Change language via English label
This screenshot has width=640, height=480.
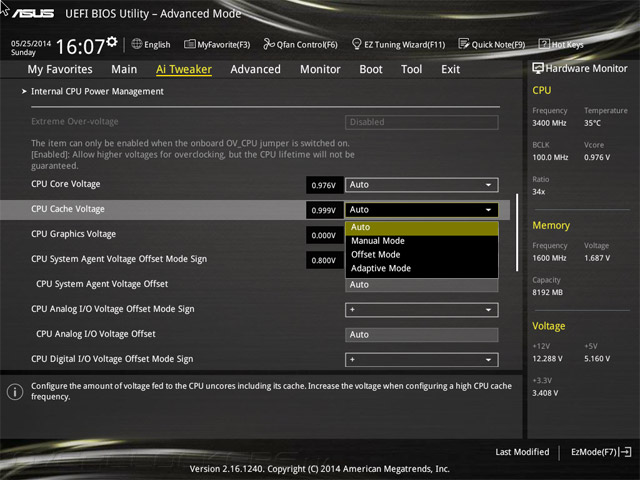tap(157, 44)
